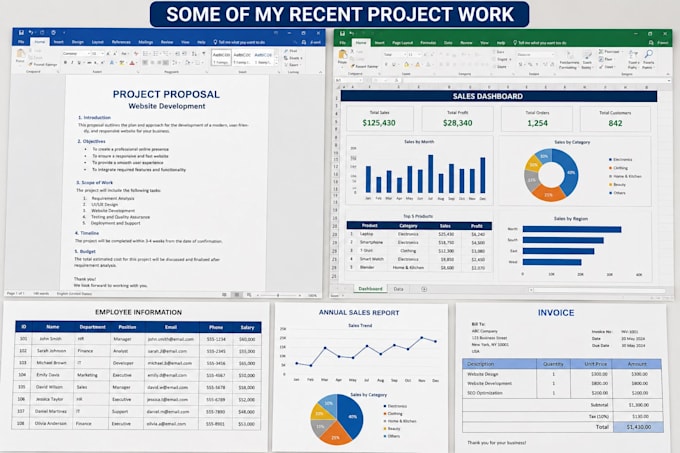Toggle Bold in Word ribbon
Image resolution: width=680 pixels, height=453 pixels.
pos(65,63)
